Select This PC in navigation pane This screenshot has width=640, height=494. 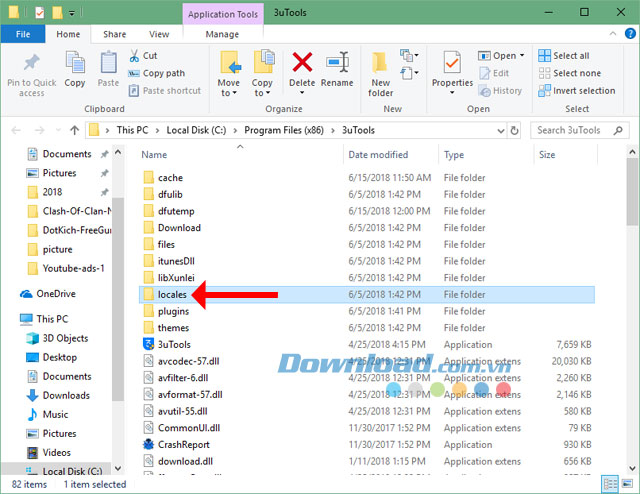[x=44, y=319]
